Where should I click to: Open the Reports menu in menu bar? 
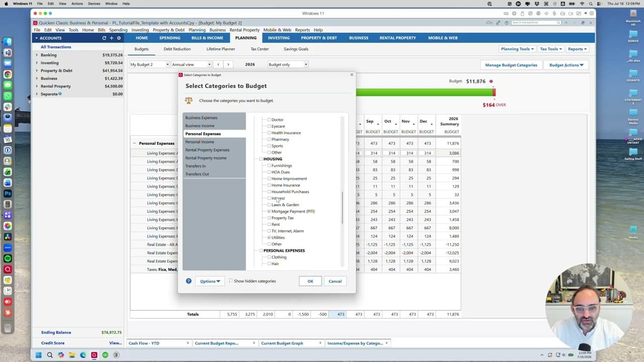click(x=302, y=30)
